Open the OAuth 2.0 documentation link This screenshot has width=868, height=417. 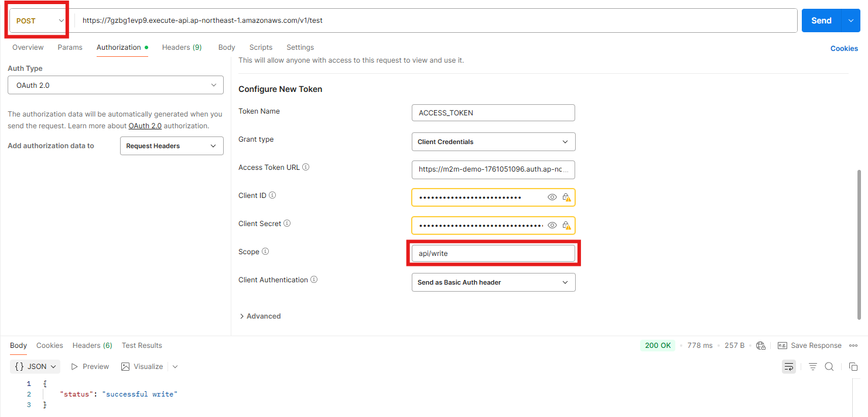[145, 126]
